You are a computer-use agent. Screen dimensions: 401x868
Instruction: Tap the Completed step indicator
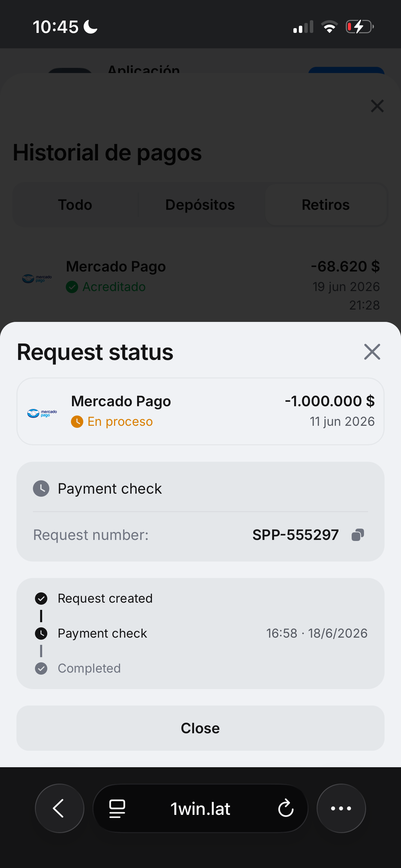41,668
